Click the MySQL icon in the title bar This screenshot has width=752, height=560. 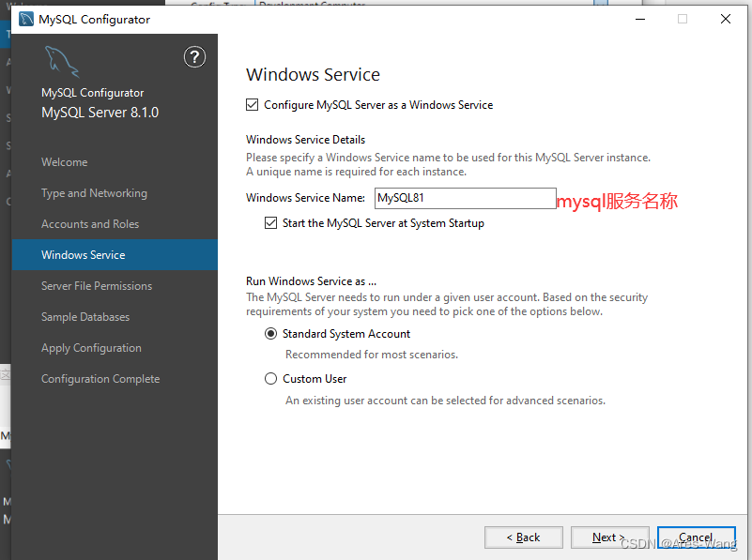pos(24,18)
